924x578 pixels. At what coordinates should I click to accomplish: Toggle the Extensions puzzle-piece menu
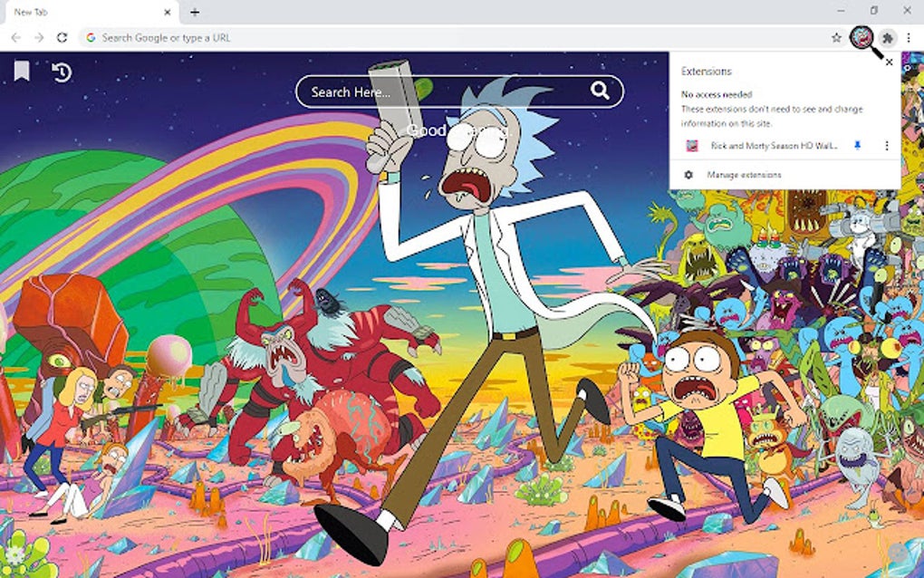[x=888, y=38]
